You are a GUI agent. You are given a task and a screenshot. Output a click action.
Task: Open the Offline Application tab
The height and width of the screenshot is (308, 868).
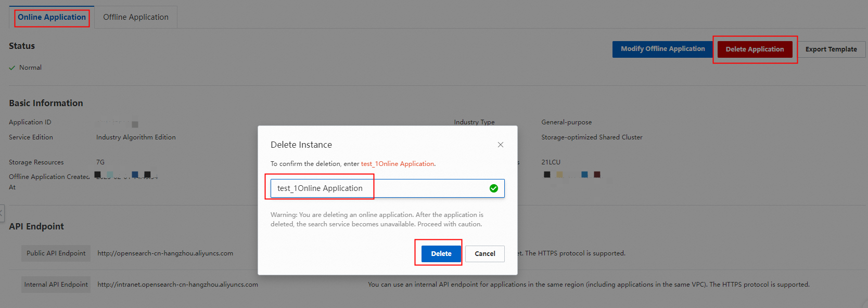(x=136, y=17)
